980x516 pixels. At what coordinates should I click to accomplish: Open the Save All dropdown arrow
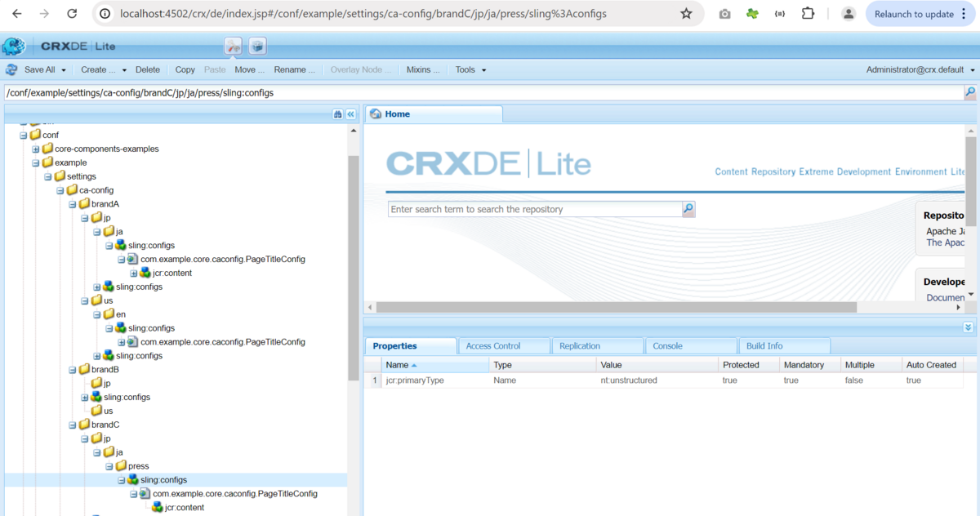coord(64,70)
